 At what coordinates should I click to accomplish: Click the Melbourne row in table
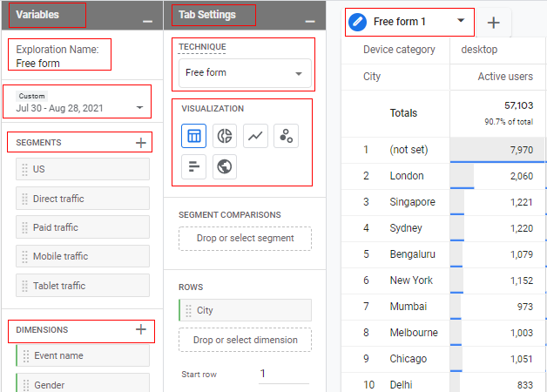(443, 333)
